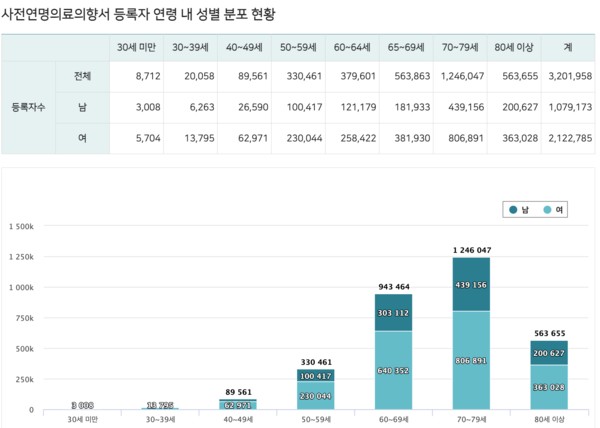
Task: Click the 전체 row header in table
Action: click(82, 76)
